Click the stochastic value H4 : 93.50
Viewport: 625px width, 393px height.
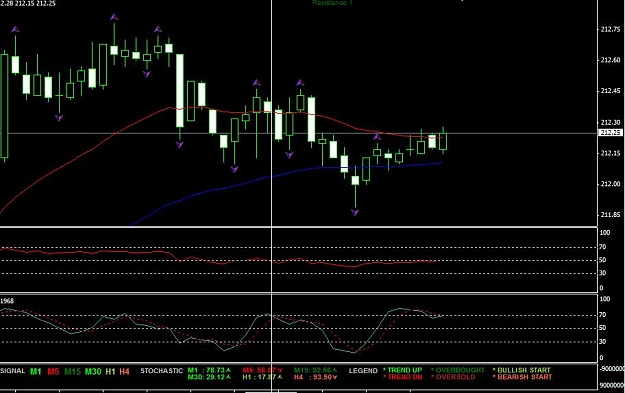coord(315,377)
